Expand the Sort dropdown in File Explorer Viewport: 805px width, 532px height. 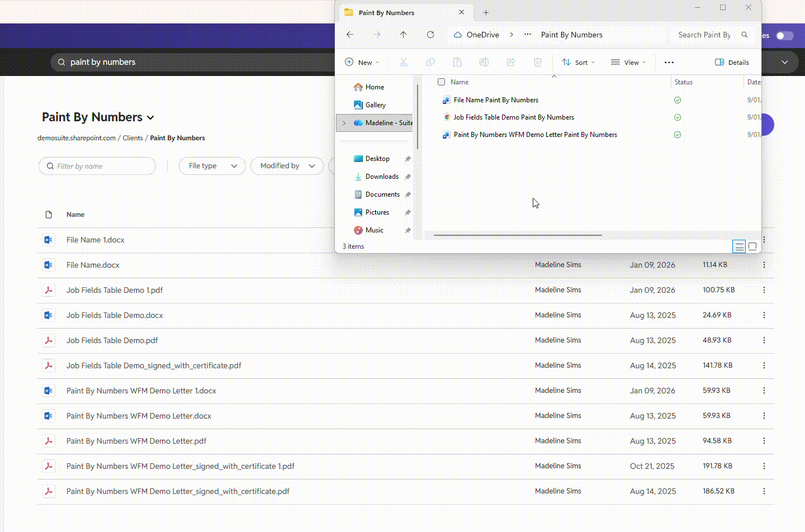coord(578,63)
